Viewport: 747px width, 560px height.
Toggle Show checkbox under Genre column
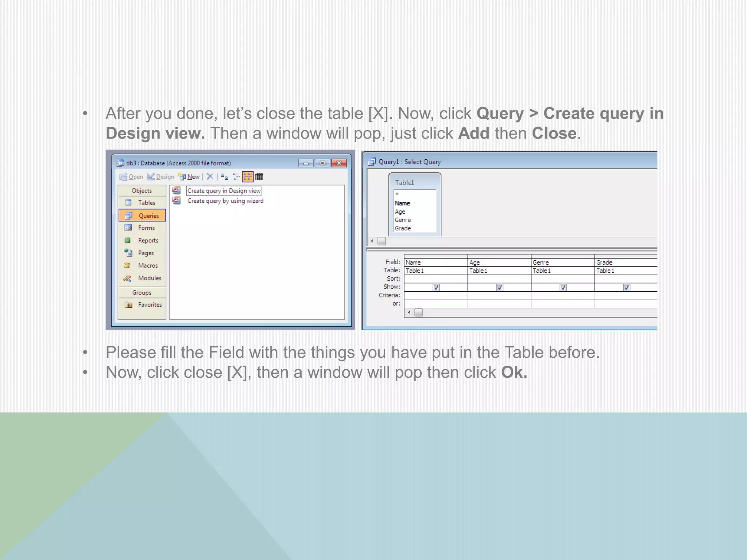563,287
